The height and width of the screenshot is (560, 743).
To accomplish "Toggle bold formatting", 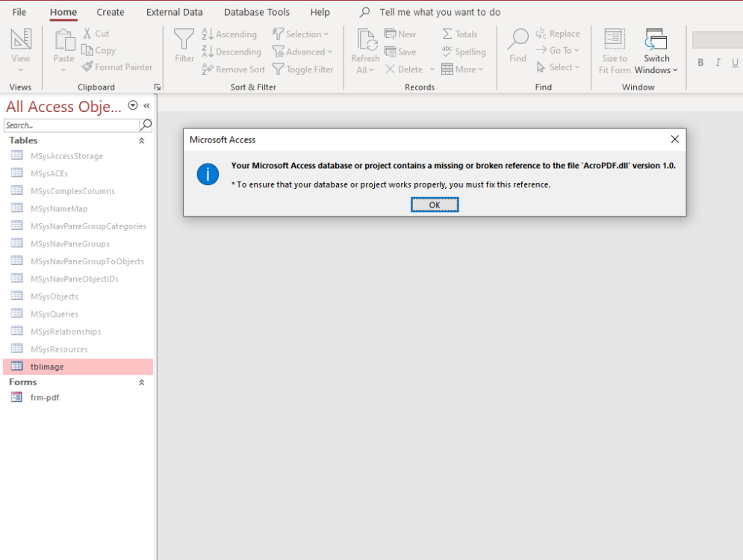I will click(x=700, y=63).
